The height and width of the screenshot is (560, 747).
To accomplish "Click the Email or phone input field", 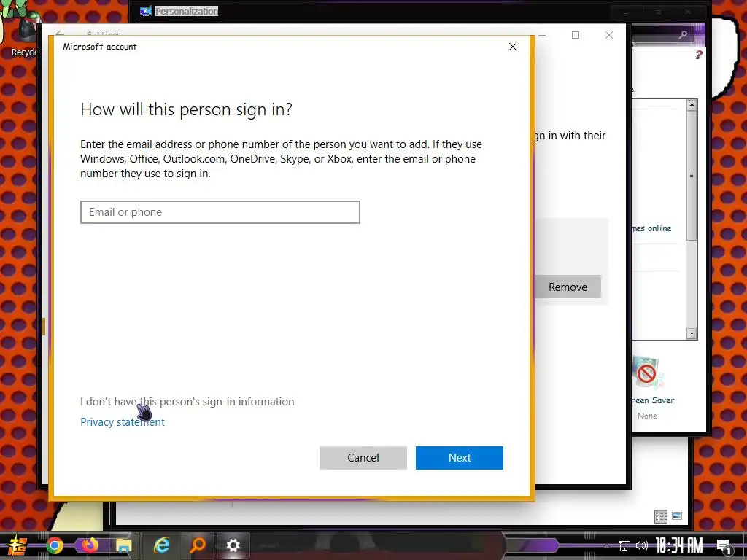I will pyautogui.click(x=220, y=212).
